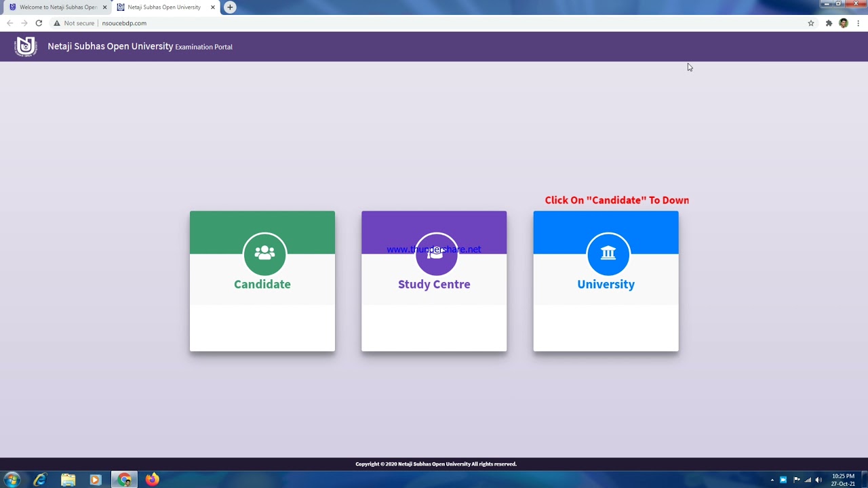Open the Windows Start menu
Image resolution: width=868 pixels, height=488 pixels.
click(12, 480)
